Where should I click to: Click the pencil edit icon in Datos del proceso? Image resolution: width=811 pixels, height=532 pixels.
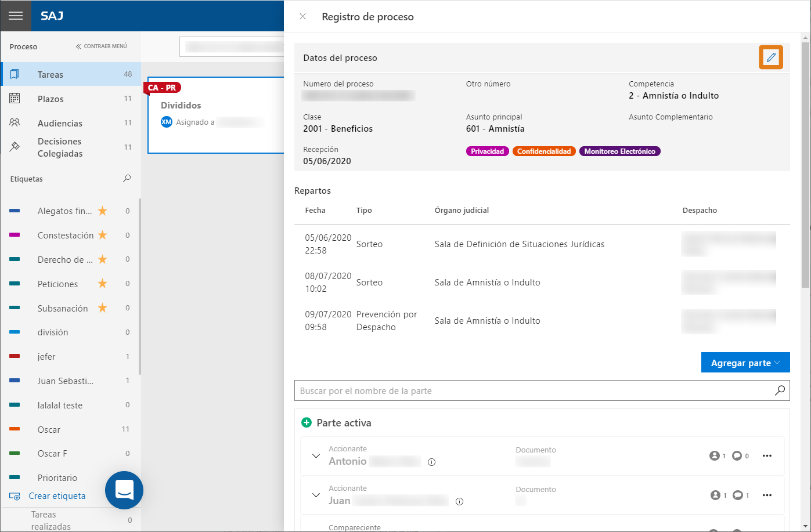[x=771, y=57]
